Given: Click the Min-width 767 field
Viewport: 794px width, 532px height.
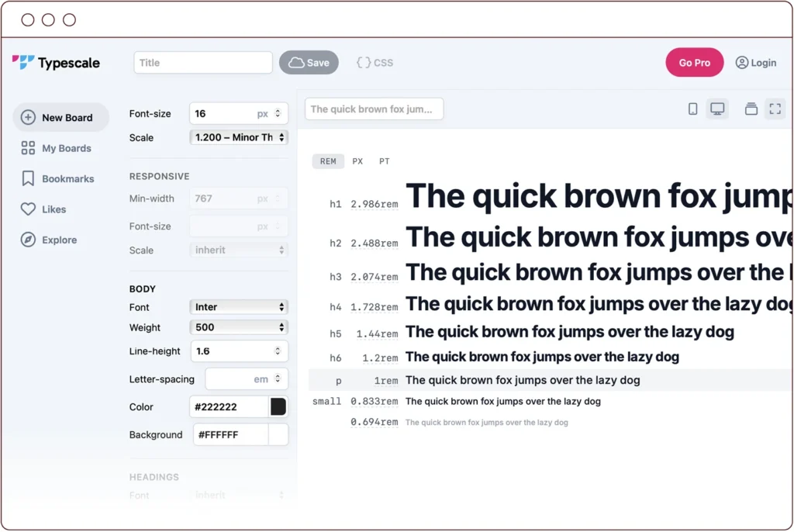Looking at the screenshot, I should (x=239, y=198).
